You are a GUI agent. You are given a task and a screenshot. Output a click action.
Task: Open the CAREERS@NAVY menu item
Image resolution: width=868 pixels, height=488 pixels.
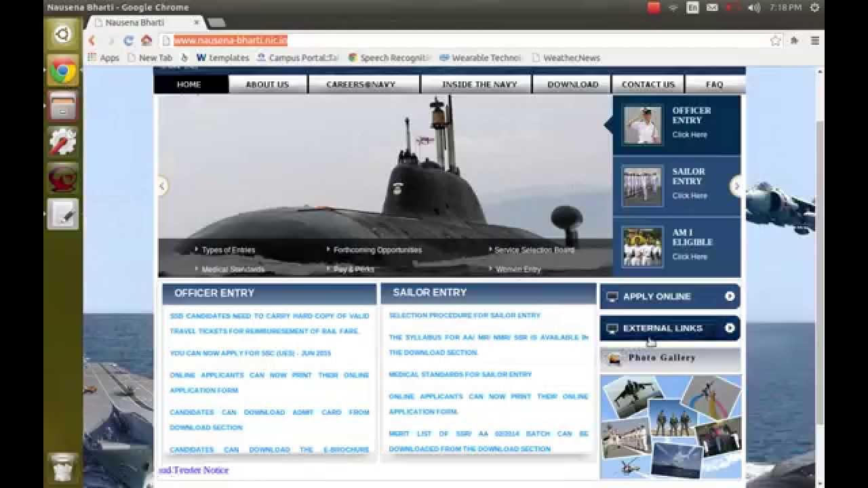(364, 84)
